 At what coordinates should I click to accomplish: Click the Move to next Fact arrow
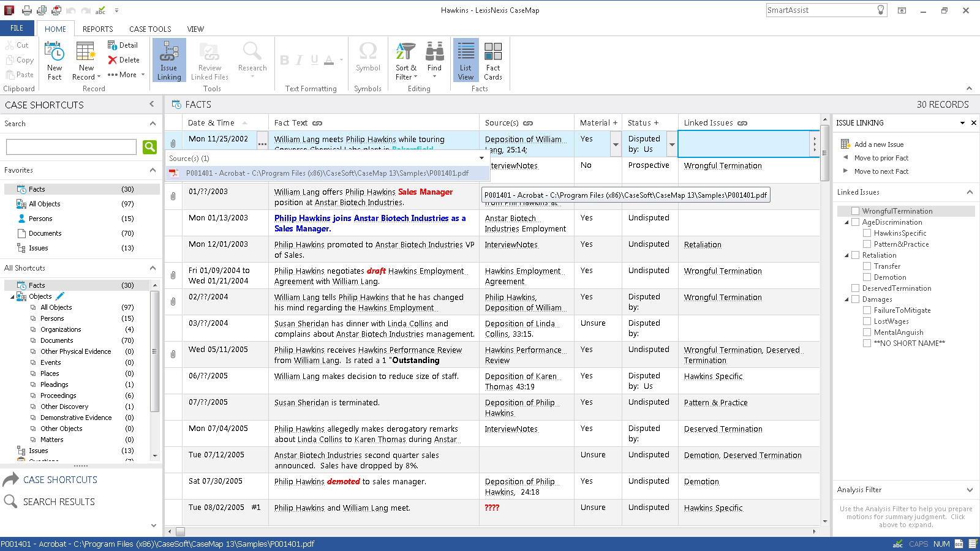click(846, 171)
